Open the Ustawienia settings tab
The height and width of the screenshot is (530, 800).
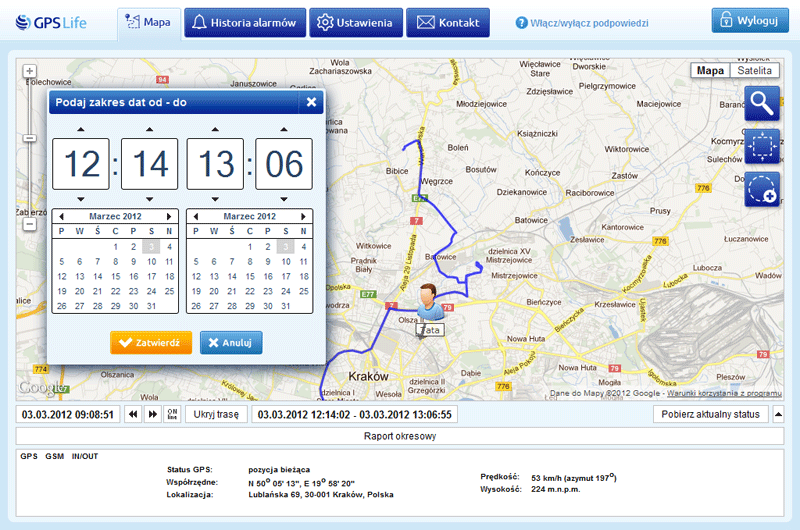tap(356, 23)
